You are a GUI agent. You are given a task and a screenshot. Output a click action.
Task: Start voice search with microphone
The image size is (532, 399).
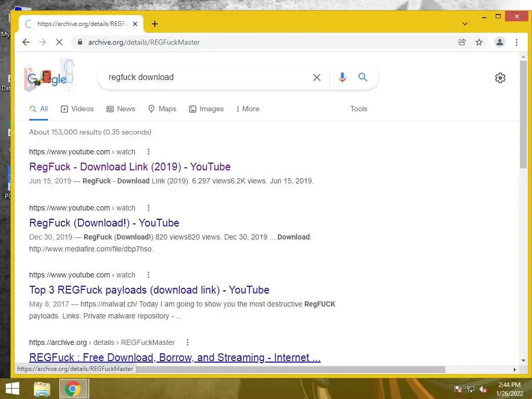(x=342, y=77)
